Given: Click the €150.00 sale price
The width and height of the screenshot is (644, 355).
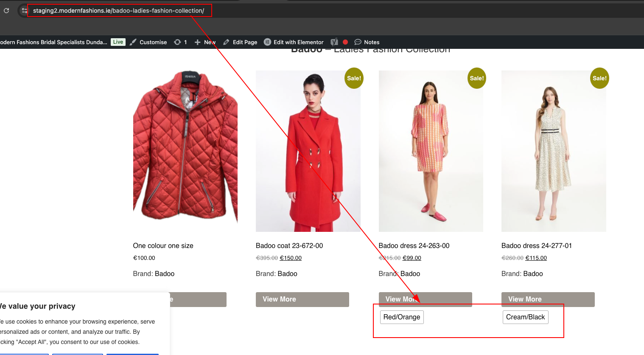Looking at the screenshot, I should pyautogui.click(x=291, y=258).
